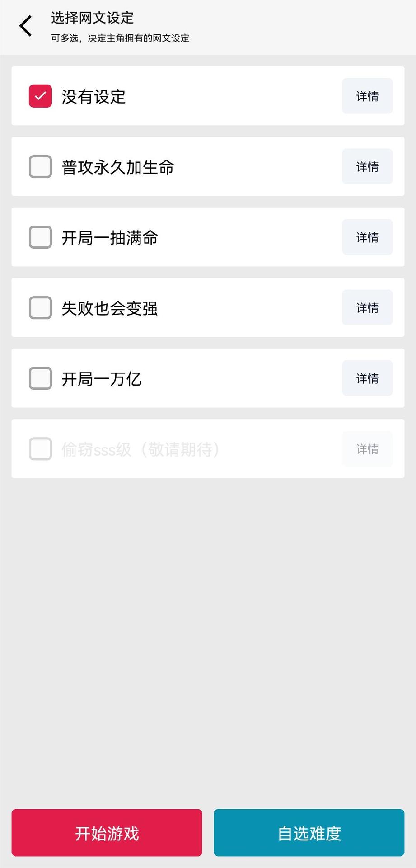View 详情 for 普攻永久加生命
Viewport: 416px width, 868px height.
(x=367, y=167)
